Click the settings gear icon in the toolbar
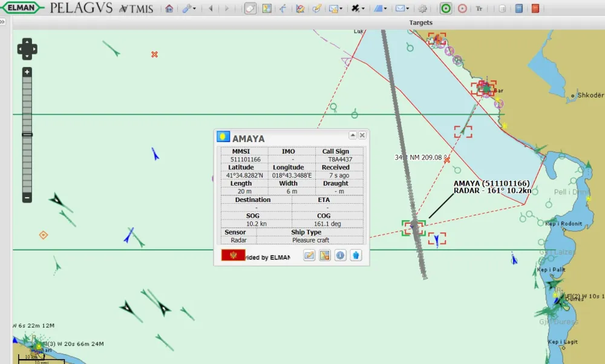 (422, 8)
